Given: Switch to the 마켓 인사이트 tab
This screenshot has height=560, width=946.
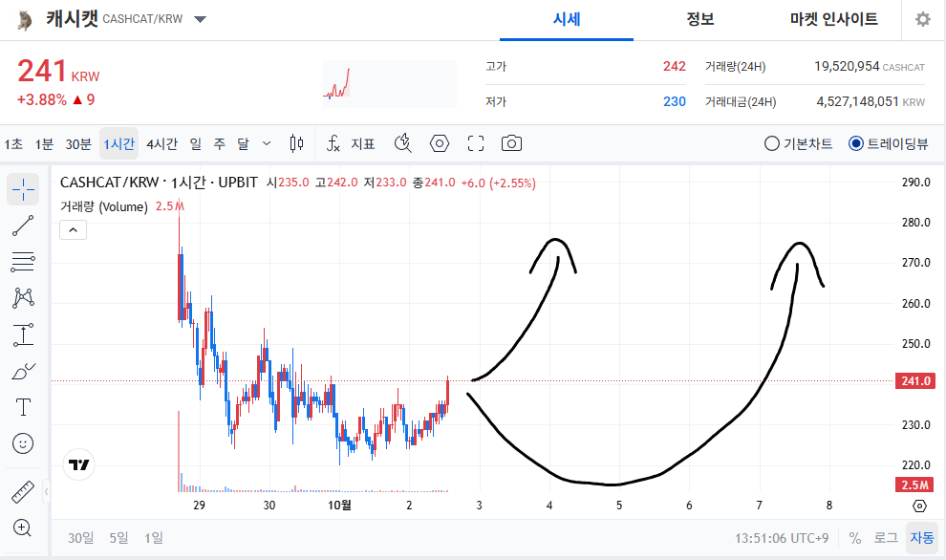Looking at the screenshot, I should click(x=834, y=19).
